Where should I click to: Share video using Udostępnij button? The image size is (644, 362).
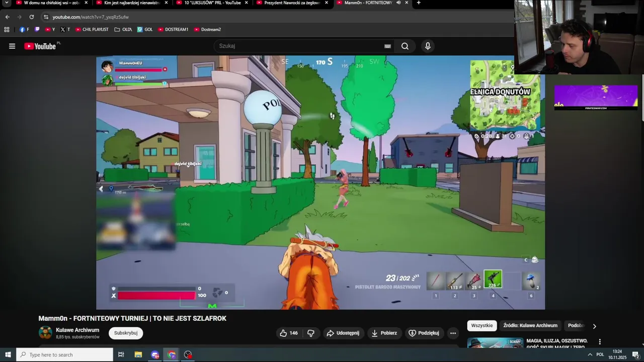(x=343, y=333)
